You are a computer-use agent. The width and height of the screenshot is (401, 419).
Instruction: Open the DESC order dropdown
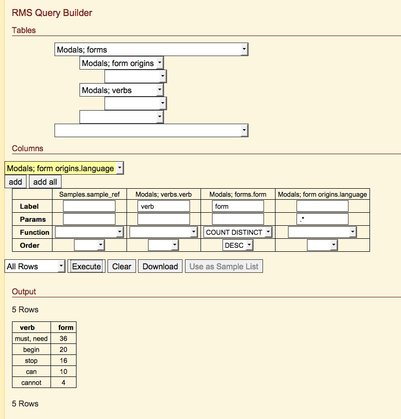pos(238,245)
